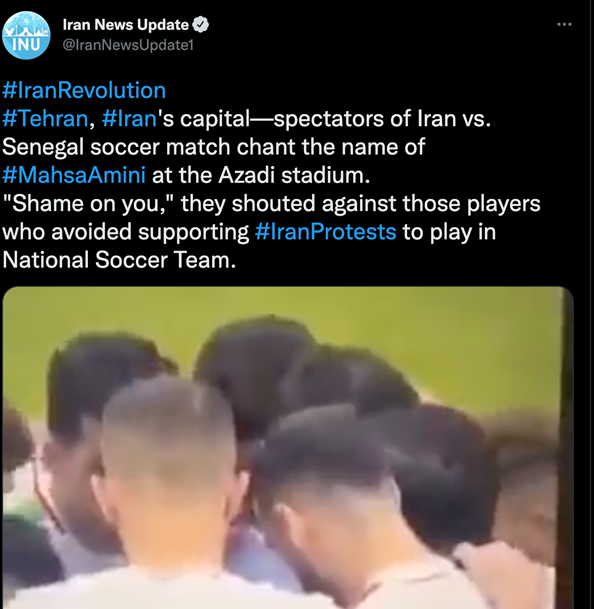This screenshot has width=594, height=609.
Task: Click the "Senegal soccer match chant" text line
Action: click(x=214, y=147)
